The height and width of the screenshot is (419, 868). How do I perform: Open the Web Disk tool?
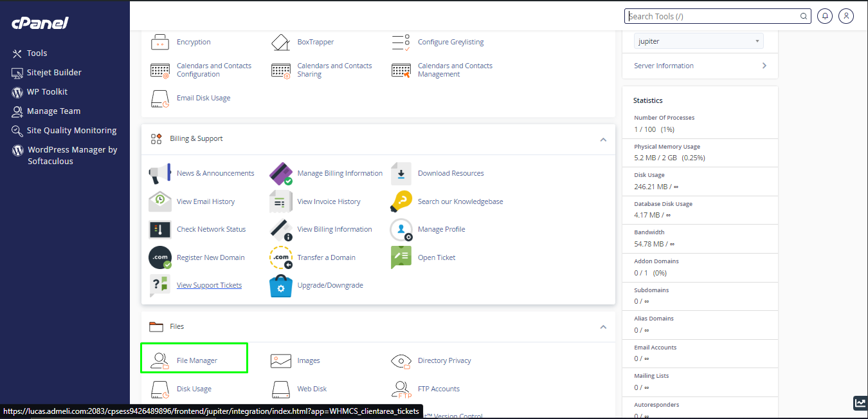tap(313, 389)
